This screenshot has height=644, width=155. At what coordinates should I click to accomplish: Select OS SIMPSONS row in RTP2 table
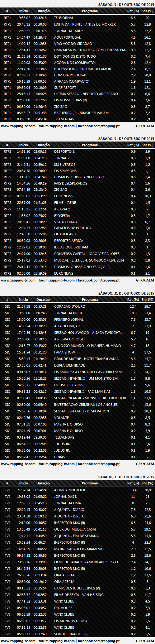tap(77, 171)
